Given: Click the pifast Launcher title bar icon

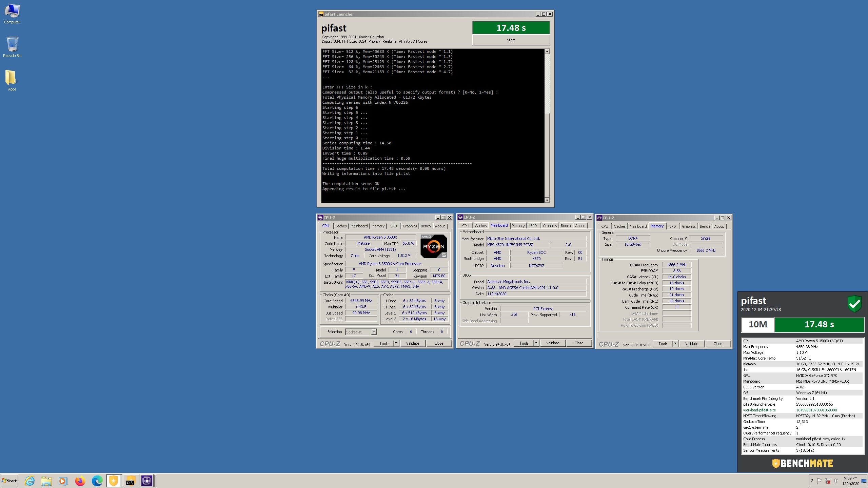Looking at the screenshot, I should click(321, 14).
